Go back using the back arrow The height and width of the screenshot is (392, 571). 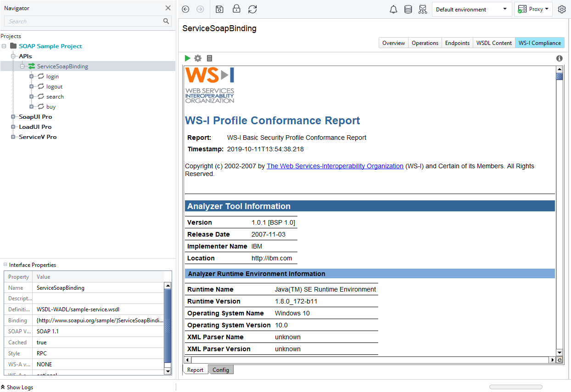pos(185,9)
